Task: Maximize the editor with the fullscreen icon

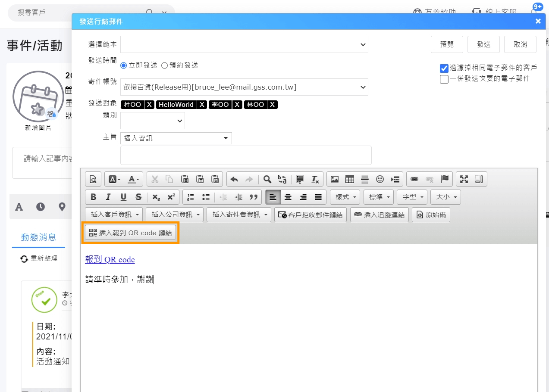Action: 464,179
